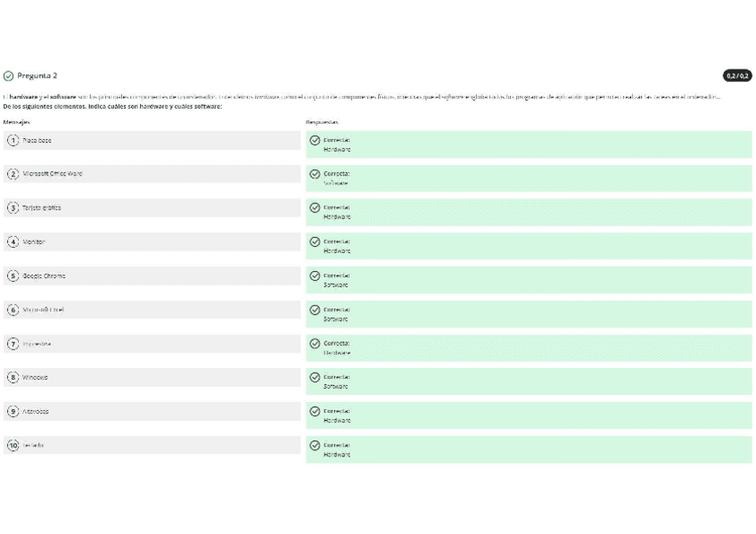Click the checkmark icon in Tarjeta gráfica answer
The image size is (756, 534).
[x=315, y=208]
